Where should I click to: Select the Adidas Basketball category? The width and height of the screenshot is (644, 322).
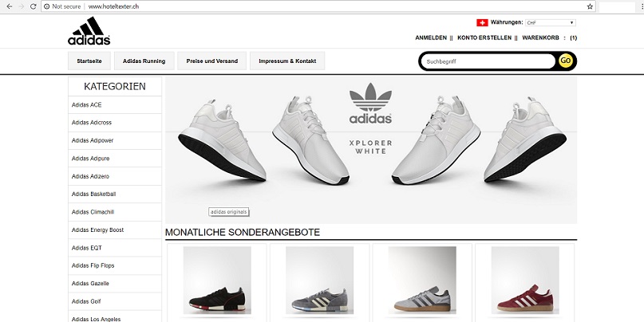pyautogui.click(x=115, y=194)
